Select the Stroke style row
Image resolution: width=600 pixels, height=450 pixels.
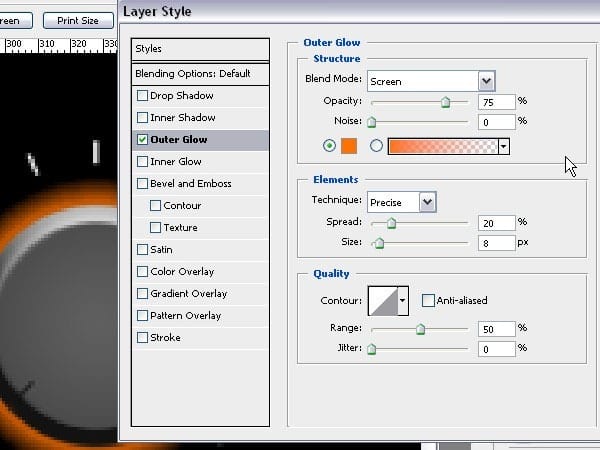200,338
